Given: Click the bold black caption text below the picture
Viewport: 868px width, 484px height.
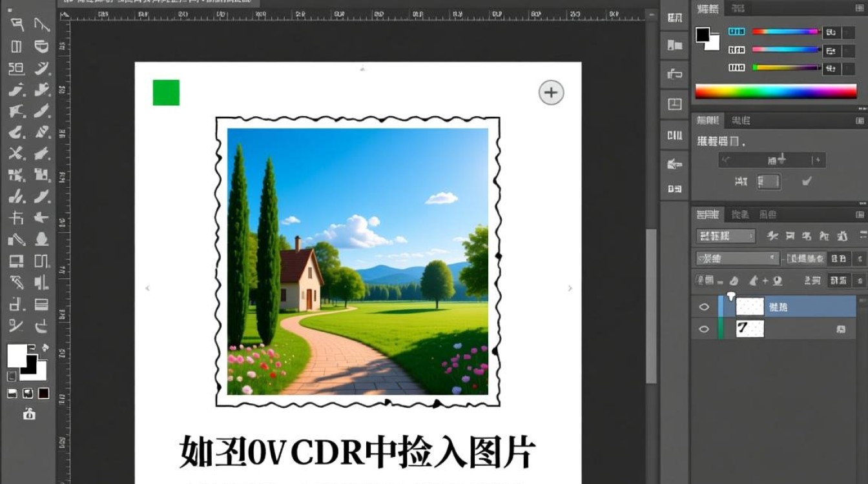Looking at the screenshot, I should [x=357, y=452].
